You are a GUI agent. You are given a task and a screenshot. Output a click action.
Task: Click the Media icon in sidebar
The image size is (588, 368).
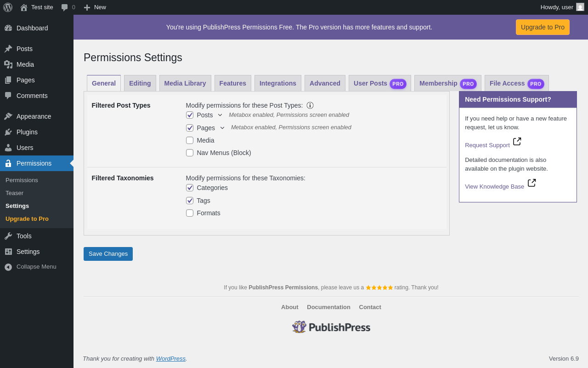point(8,64)
